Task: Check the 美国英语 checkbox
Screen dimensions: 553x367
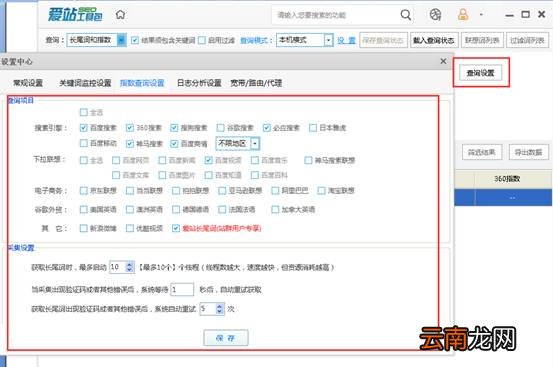Action: (x=84, y=209)
